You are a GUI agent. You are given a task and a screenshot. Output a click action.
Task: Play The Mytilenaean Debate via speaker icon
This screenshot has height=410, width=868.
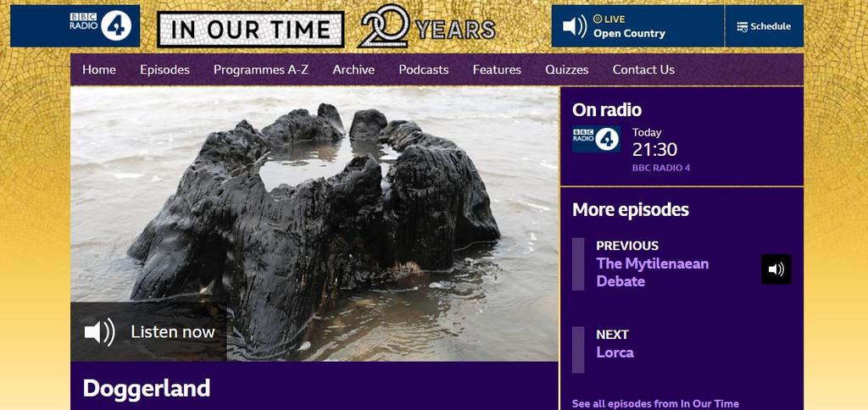pyautogui.click(x=776, y=269)
